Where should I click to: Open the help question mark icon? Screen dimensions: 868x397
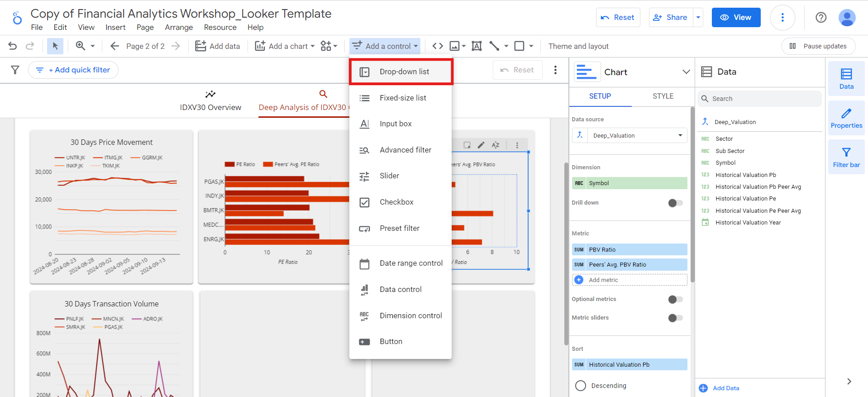point(821,18)
